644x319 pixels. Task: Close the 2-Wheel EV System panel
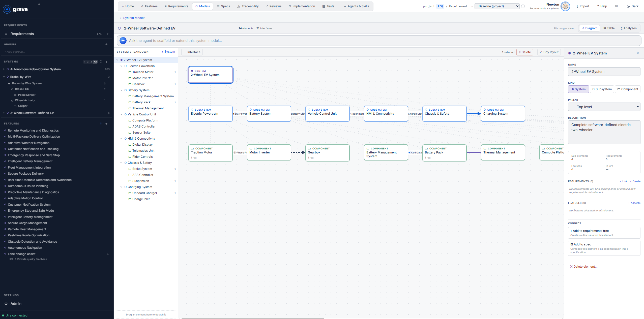click(638, 53)
